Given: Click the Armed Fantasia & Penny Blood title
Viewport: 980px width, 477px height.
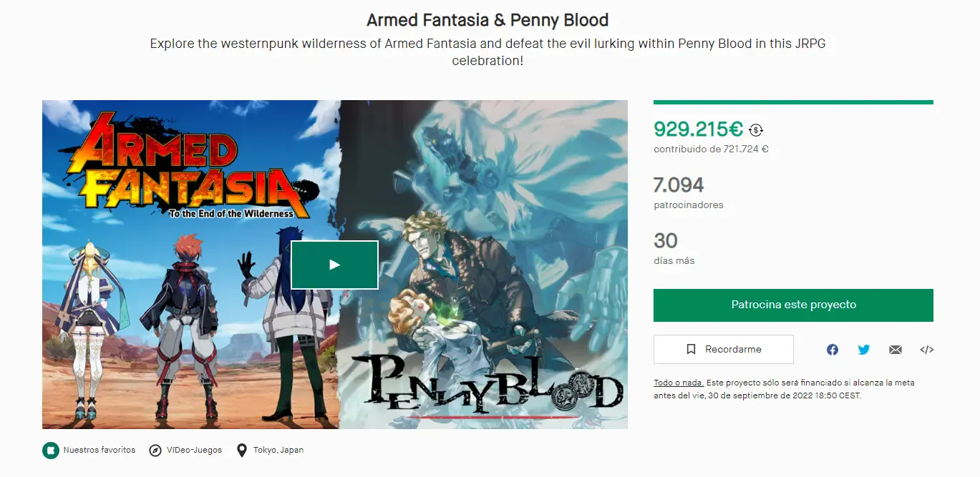Looking at the screenshot, I should pos(487,19).
